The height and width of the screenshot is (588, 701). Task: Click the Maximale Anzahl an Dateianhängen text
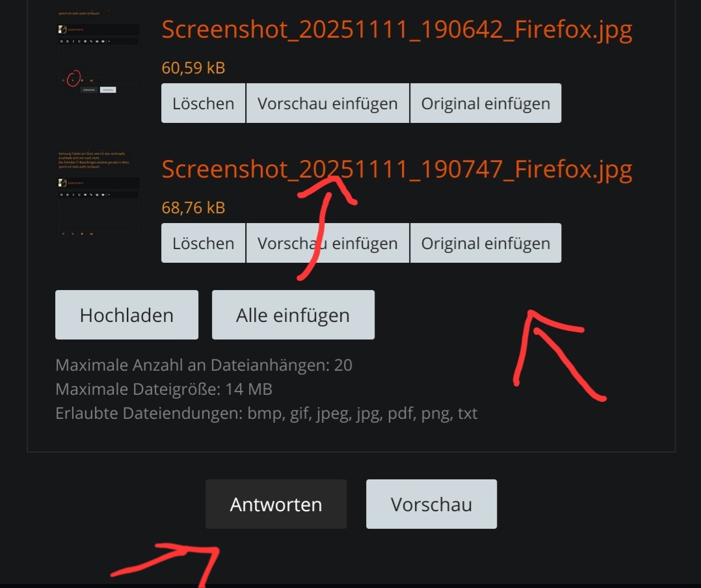tap(204, 366)
